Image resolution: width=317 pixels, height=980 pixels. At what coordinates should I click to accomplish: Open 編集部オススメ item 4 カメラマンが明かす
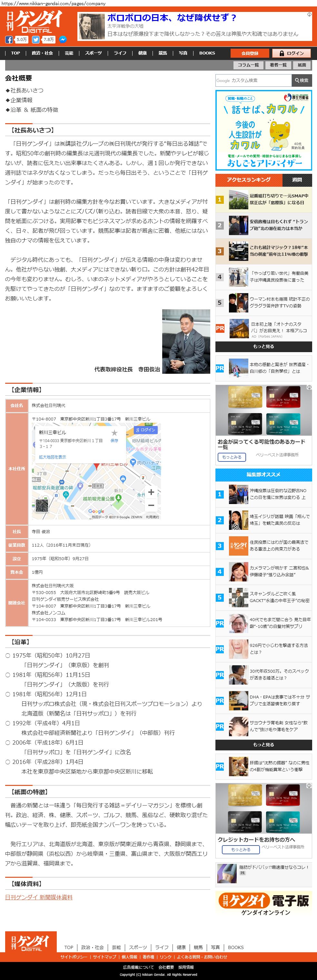point(264,572)
